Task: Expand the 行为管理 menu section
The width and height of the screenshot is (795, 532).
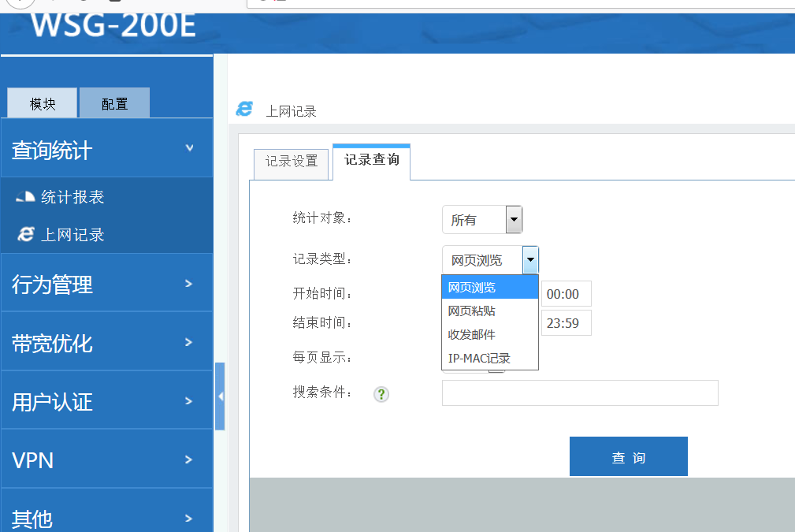Action: [x=106, y=284]
